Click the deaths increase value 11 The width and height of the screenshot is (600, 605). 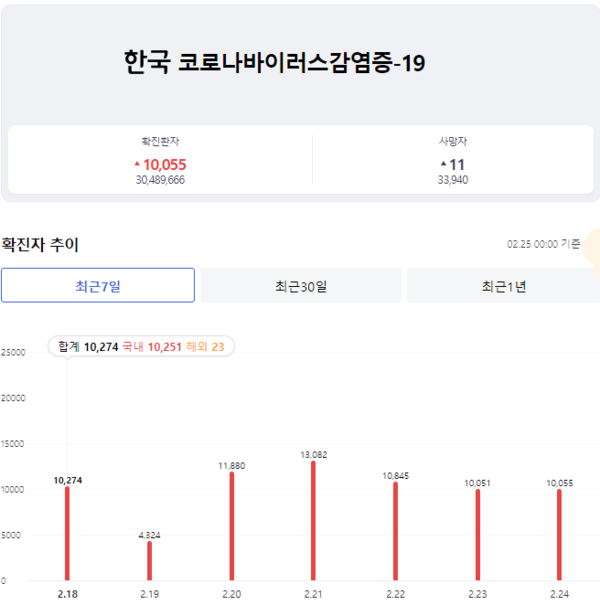tap(457, 165)
